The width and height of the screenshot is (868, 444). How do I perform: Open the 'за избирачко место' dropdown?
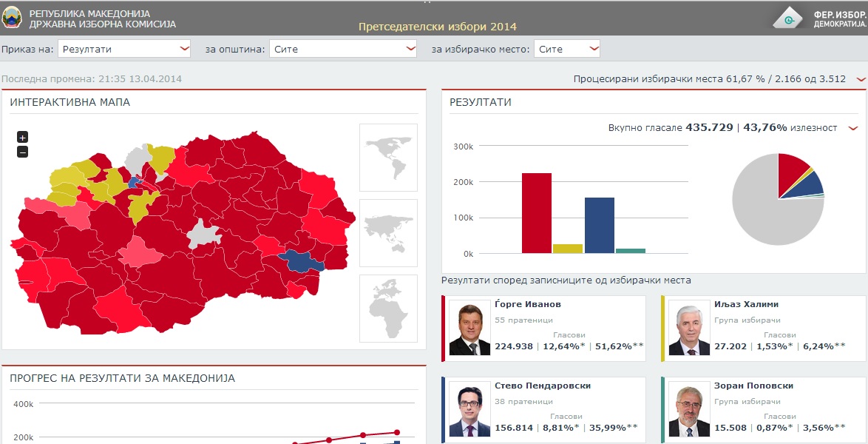566,49
